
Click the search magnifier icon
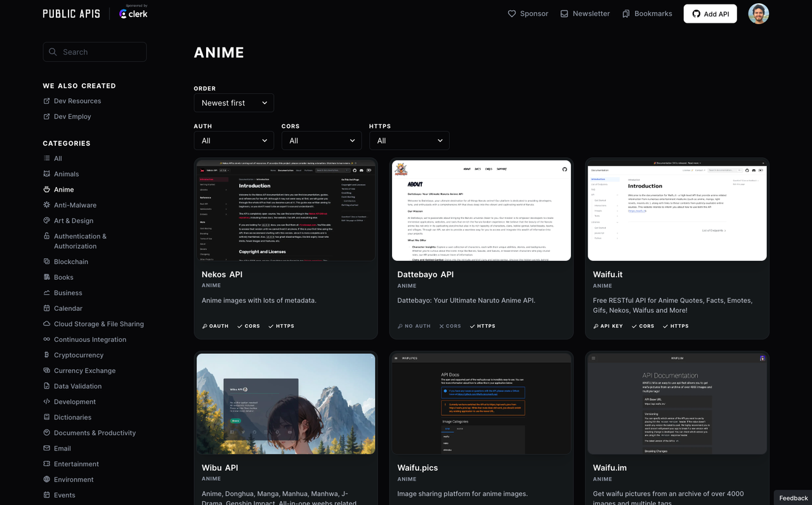point(53,51)
